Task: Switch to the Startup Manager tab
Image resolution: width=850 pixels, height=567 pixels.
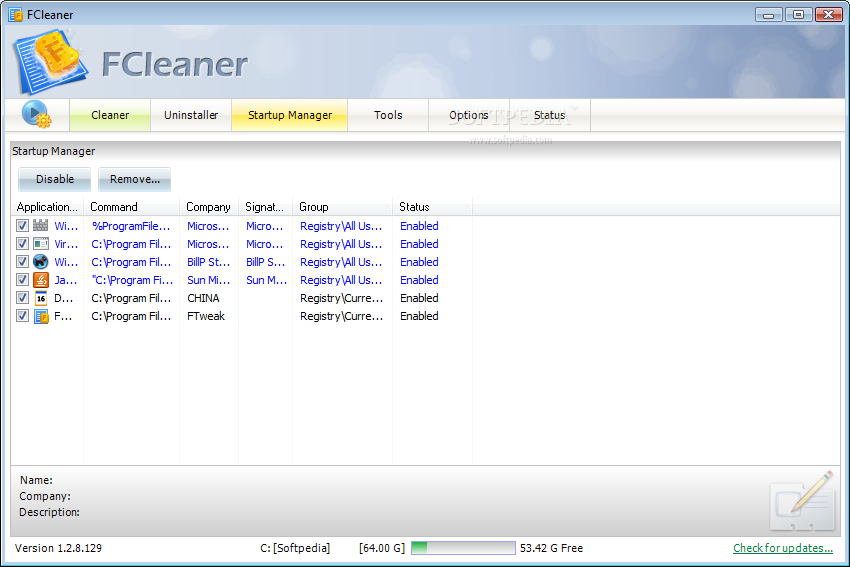Action: click(x=289, y=115)
